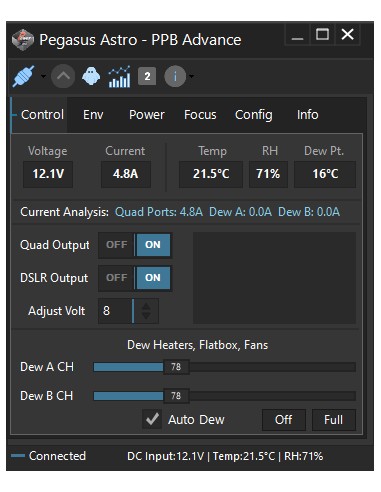
Task: Click the round info icon
Action: (175, 76)
